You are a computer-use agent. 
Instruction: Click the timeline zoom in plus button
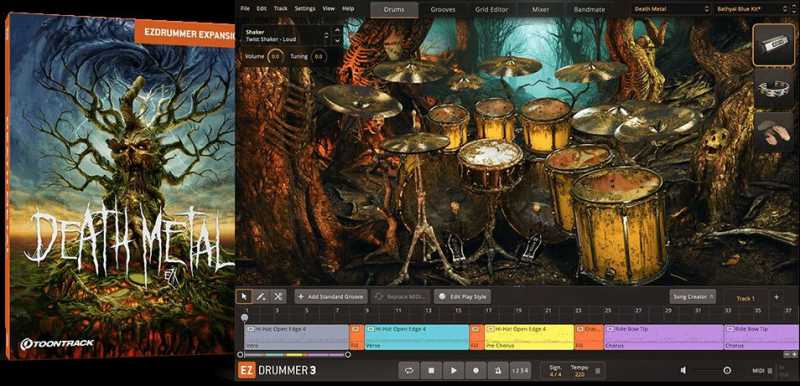(794, 354)
